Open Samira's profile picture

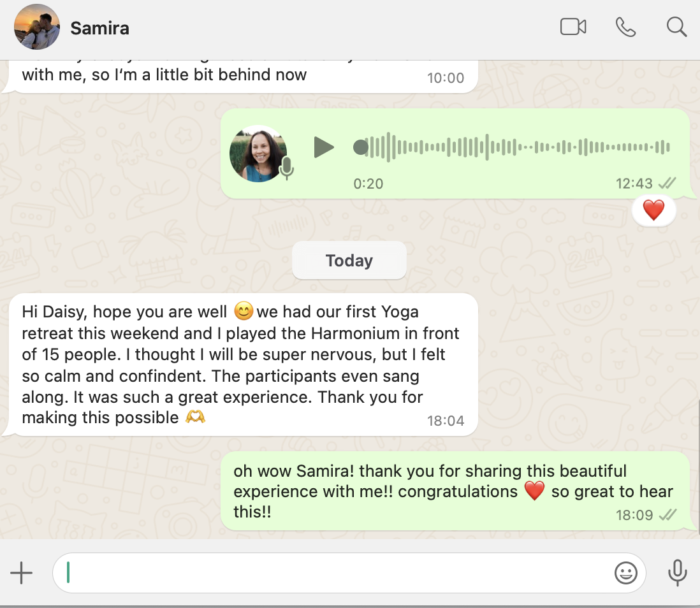[37, 27]
